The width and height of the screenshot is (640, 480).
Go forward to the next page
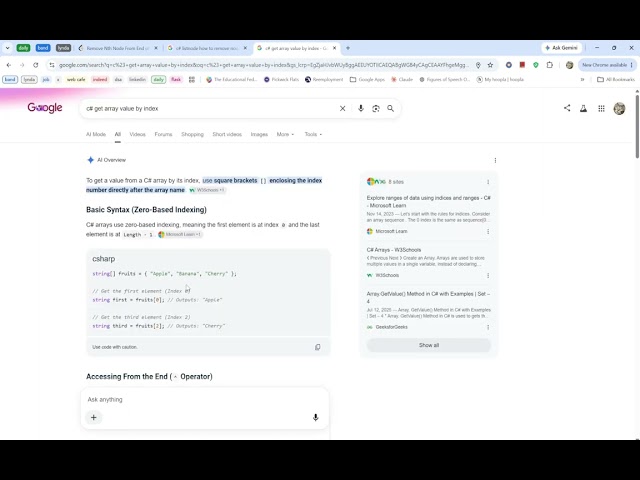pos(22,65)
